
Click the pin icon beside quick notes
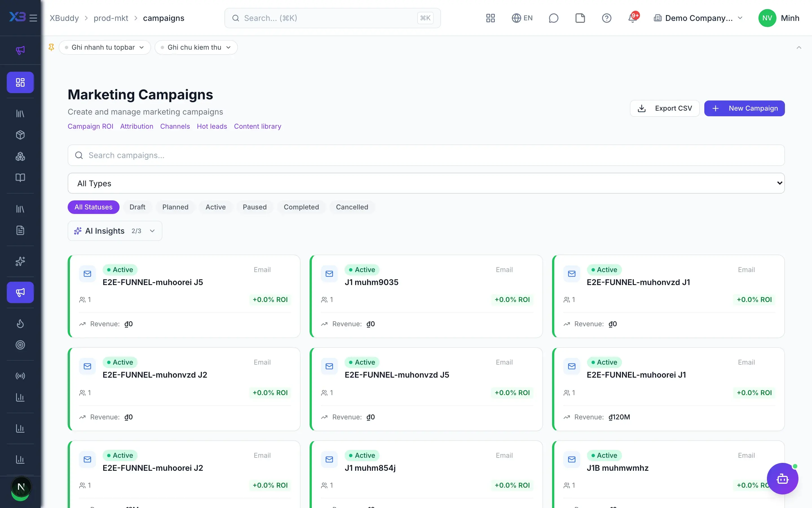click(x=51, y=47)
